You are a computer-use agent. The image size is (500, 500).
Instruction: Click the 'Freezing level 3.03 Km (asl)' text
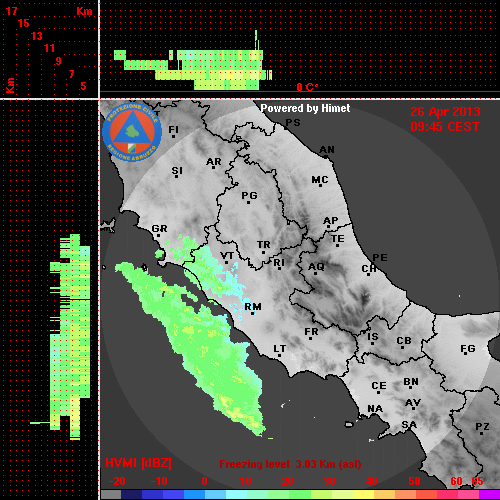[290, 464]
